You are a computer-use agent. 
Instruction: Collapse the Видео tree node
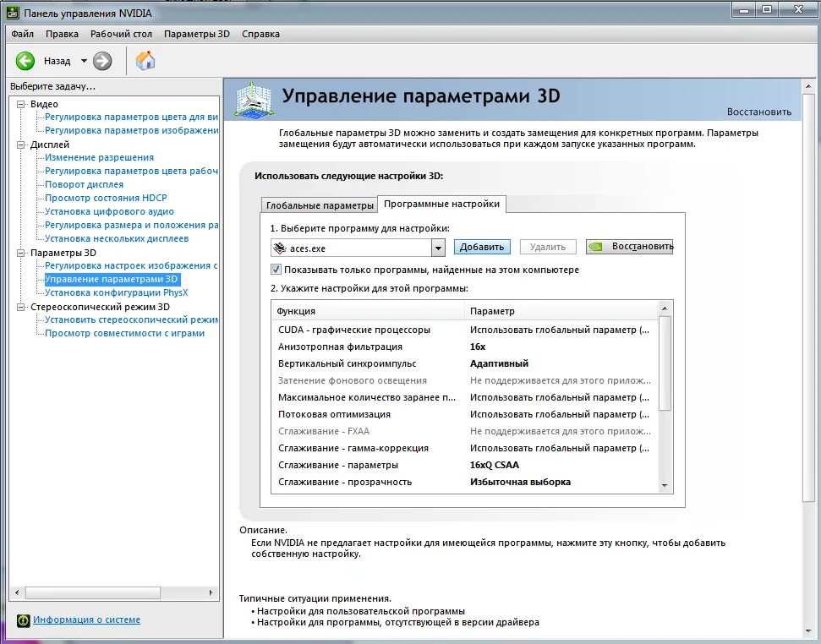[21, 104]
